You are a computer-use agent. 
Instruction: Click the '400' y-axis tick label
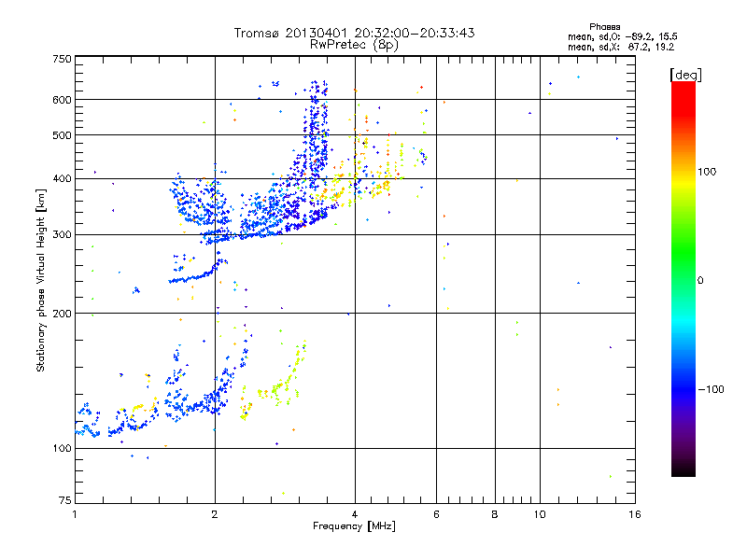pos(63,179)
